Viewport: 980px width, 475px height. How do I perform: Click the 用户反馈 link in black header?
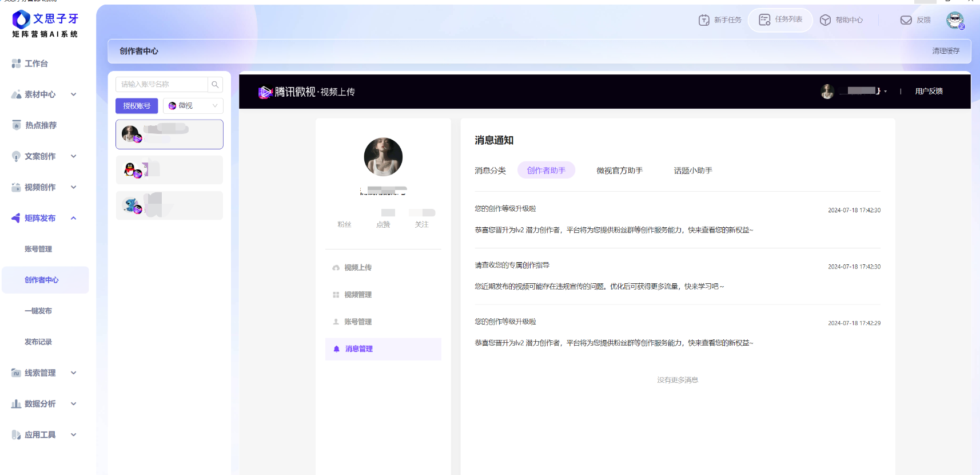[929, 91]
